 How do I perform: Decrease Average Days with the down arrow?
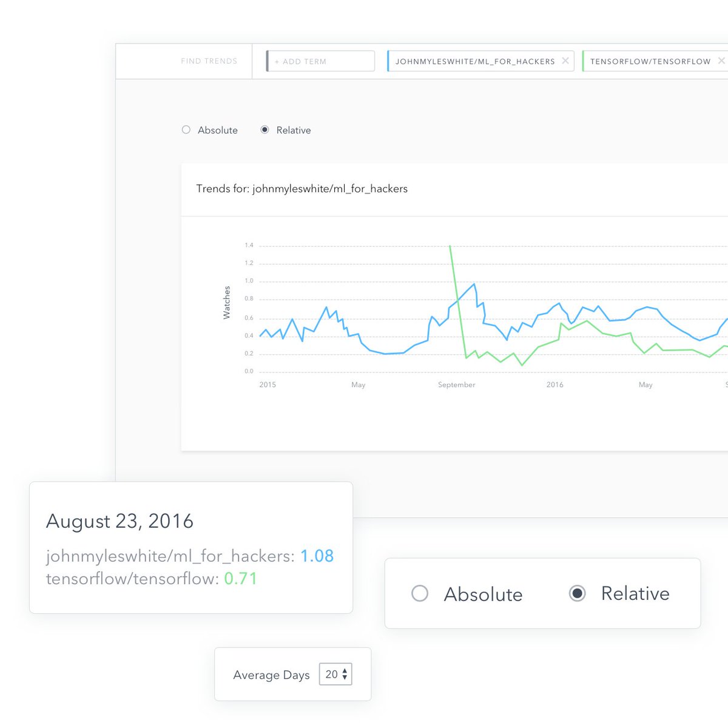click(x=345, y=678)
